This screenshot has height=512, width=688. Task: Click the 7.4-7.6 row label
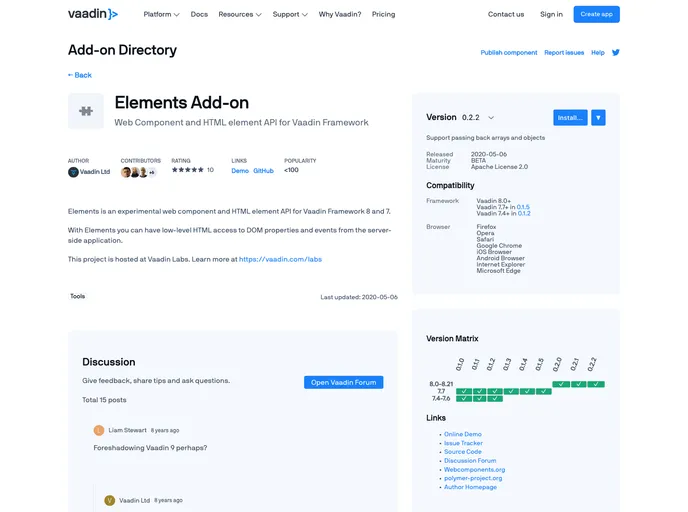(x=441, y=398)
